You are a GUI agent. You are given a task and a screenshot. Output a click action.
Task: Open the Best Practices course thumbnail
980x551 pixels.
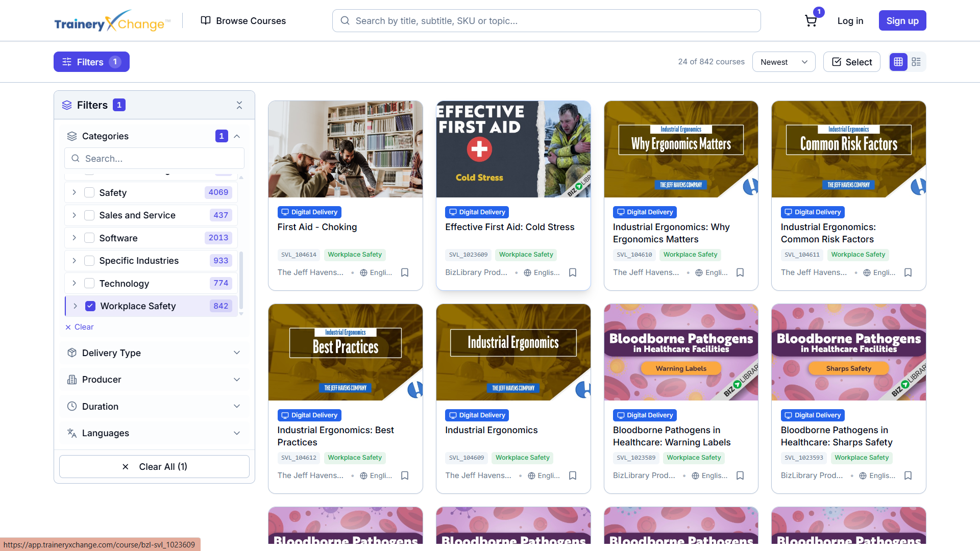346,352
